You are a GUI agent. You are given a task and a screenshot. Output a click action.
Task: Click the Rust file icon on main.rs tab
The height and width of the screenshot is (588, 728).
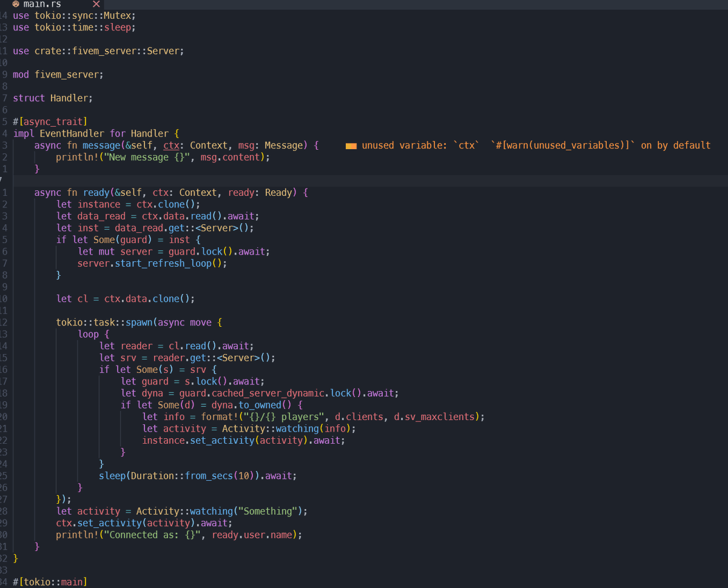16,4
